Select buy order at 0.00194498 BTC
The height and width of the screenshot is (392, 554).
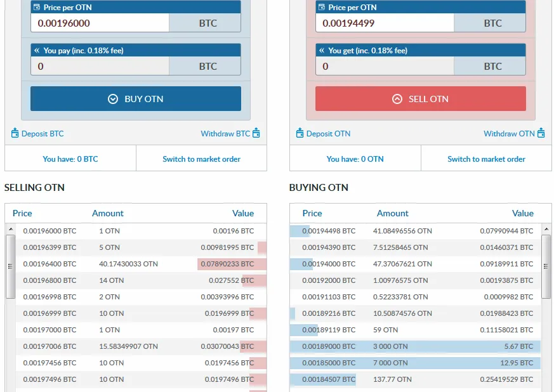(x=415, y=231)
